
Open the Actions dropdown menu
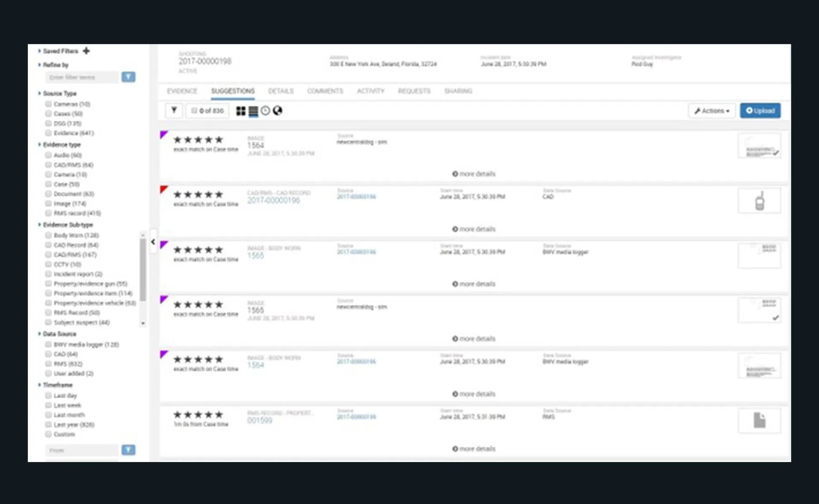tap(712, 111)
